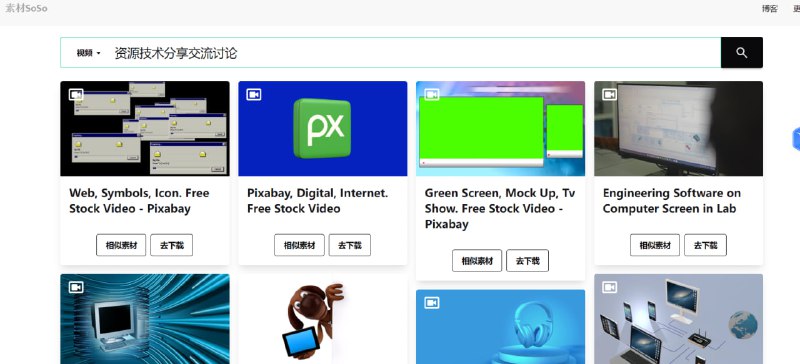Click 去下载 under Web, Symbols, Icon
Image resolution: width=800 pixels, height=364 pixels.
click(171, 245)
